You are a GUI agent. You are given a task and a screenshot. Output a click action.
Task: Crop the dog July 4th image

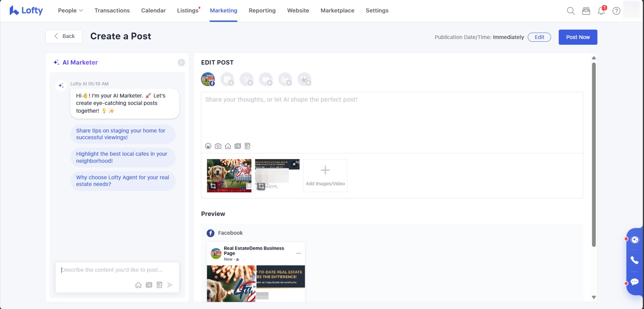213,186
